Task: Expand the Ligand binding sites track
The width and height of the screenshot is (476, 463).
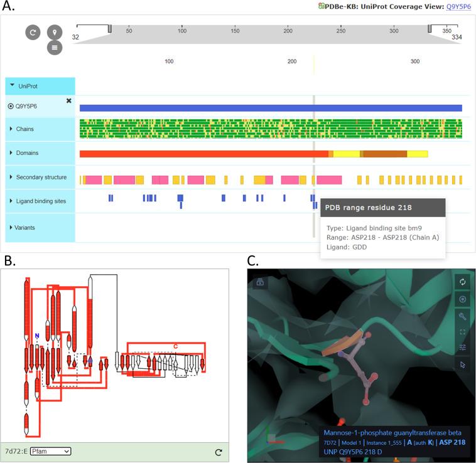Action: pos(11,201)
